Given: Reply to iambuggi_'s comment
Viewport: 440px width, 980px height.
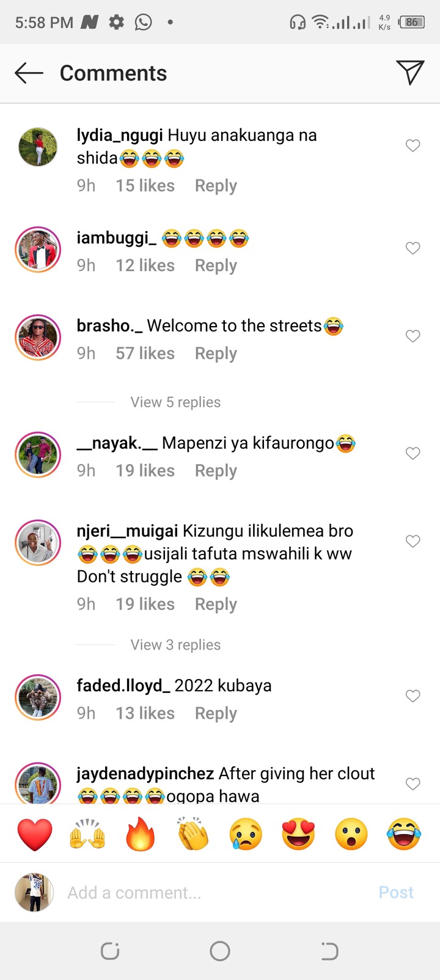Looking at the screenshot, I should [x=216, y=266].
